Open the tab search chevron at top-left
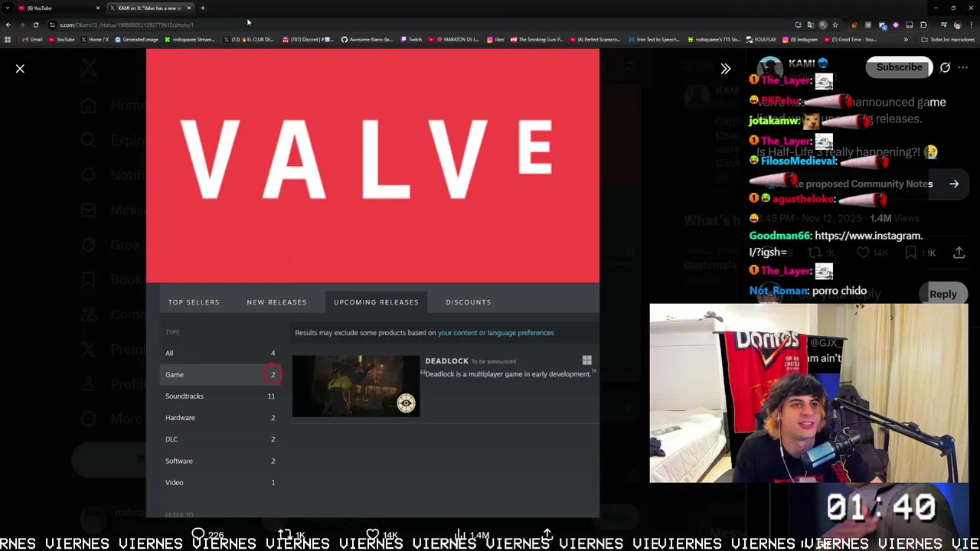980x551 pixels. [x=7, y=8]
